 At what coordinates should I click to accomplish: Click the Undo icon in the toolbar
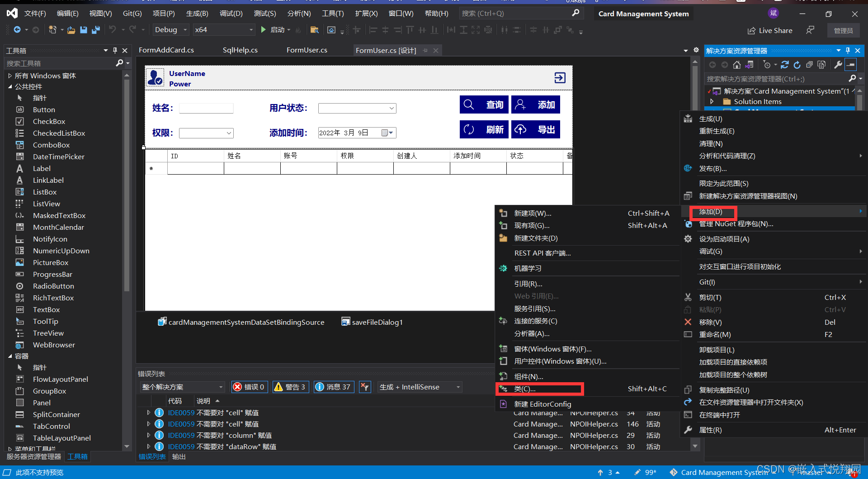click(x=113, y=29)
